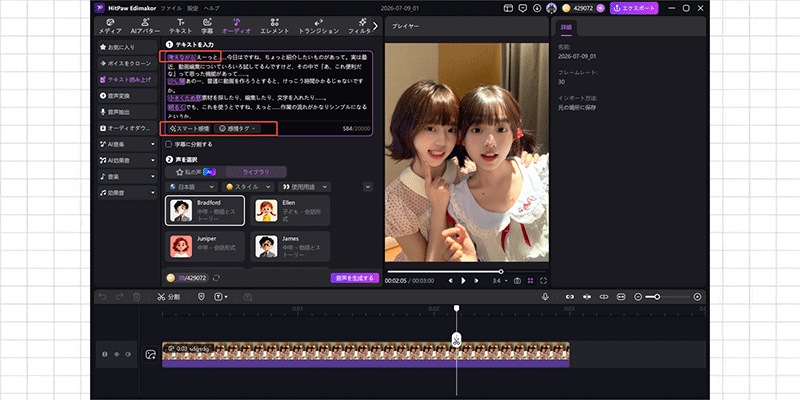
Task: Click the エクスポート export button
Action: pyautogui.click(x=634, y=8)
